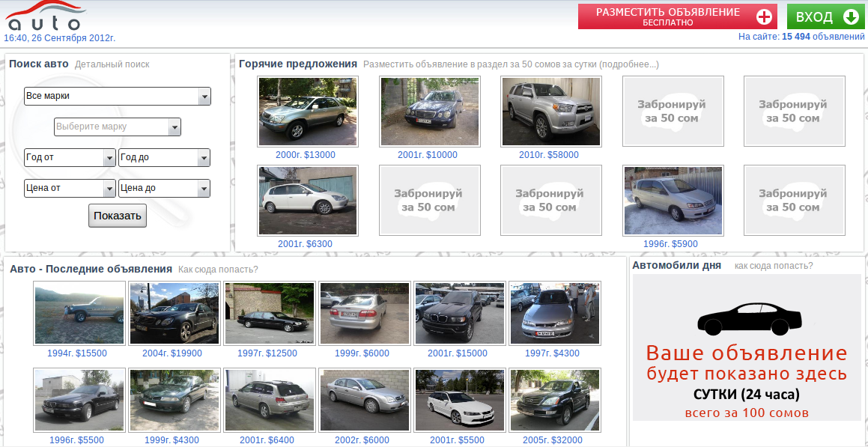The width and height of the screenshot is (868, 447).
Task: Open latest ad photo priced $15500
Action: [x=79, y=313]
